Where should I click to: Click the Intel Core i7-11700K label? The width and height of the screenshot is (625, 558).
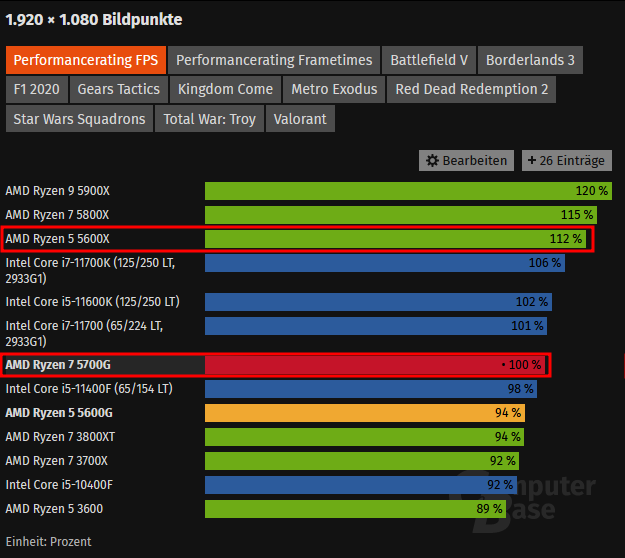(90, 271)
